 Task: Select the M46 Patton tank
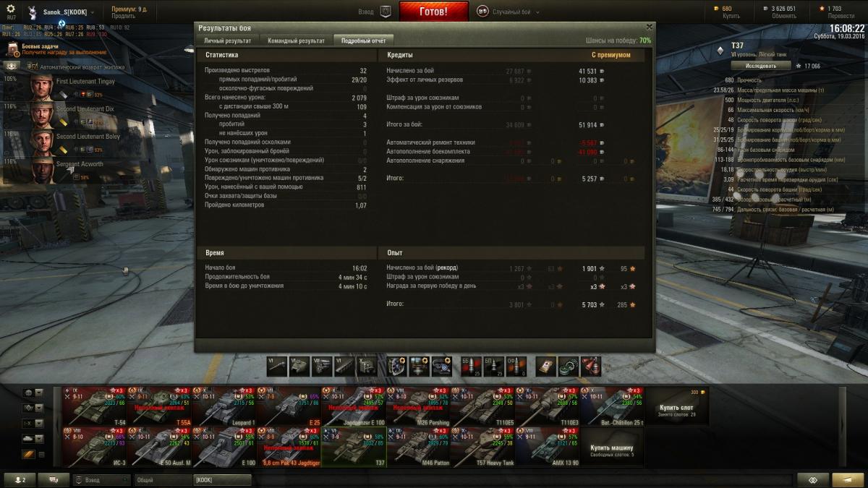tap(417, 447)
